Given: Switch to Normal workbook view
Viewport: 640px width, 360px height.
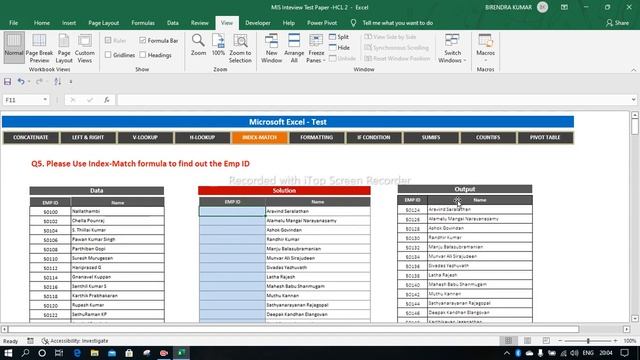Looking at the screenshot, I should (x=14, y=47).
